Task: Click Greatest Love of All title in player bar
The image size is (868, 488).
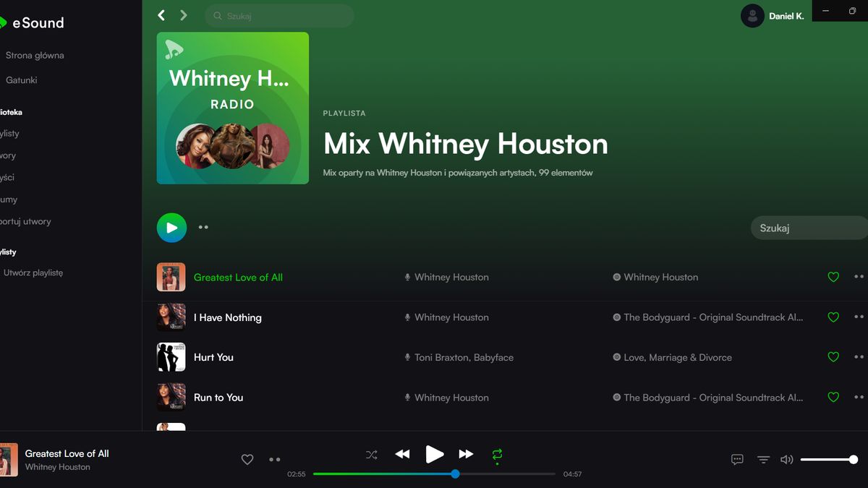Action: tap(67, 453)
